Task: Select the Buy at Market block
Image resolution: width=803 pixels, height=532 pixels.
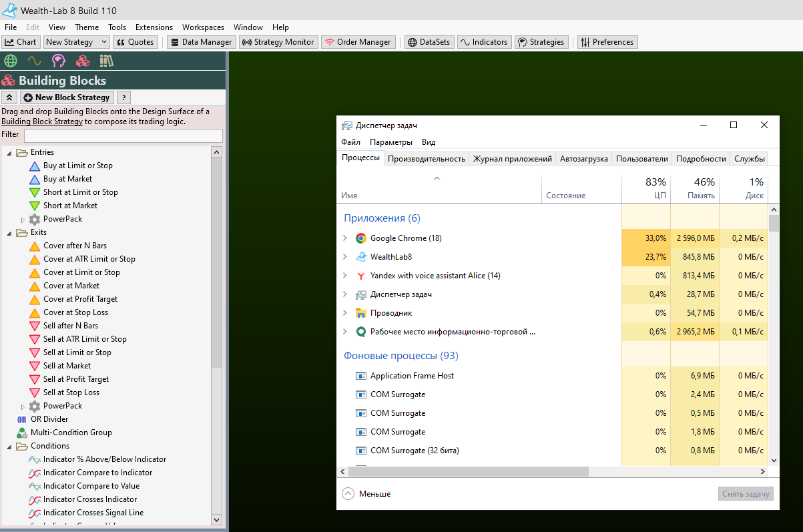Action: pyautogui.click(x=67, y=179)
